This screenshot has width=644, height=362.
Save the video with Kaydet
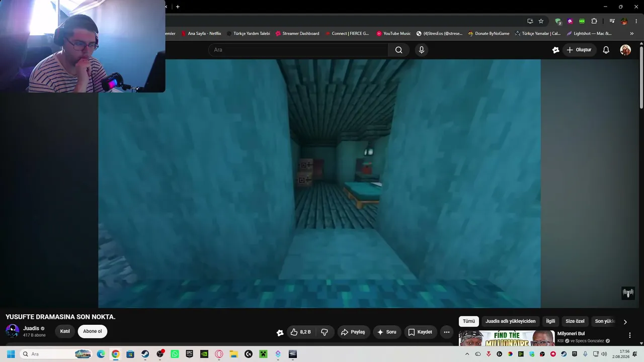click(420, 332)
